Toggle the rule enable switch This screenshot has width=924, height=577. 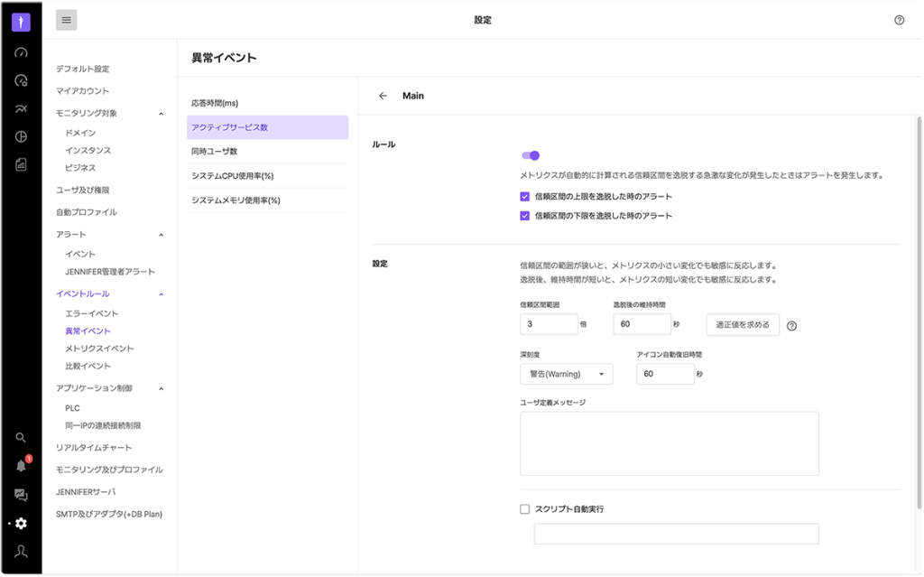coord(531,155)
